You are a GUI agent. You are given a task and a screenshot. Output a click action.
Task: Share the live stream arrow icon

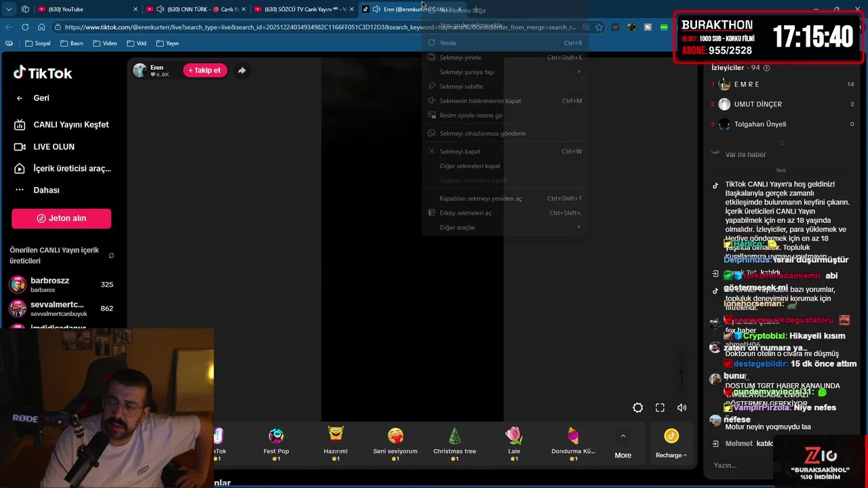click(241, 70)
